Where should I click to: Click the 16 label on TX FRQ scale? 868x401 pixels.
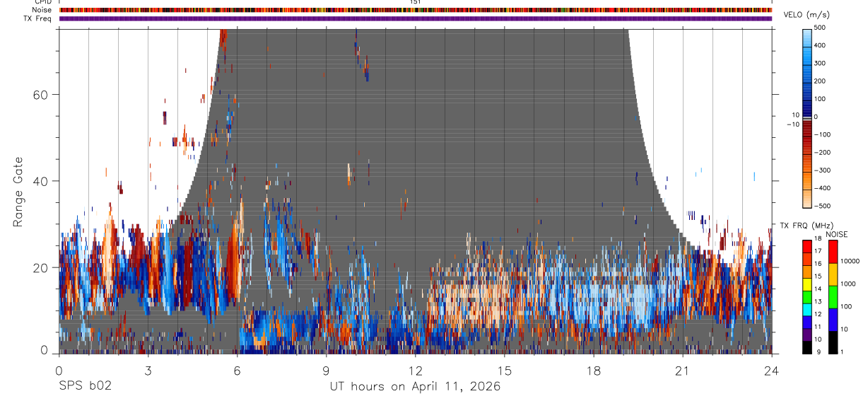pos(818,264)
